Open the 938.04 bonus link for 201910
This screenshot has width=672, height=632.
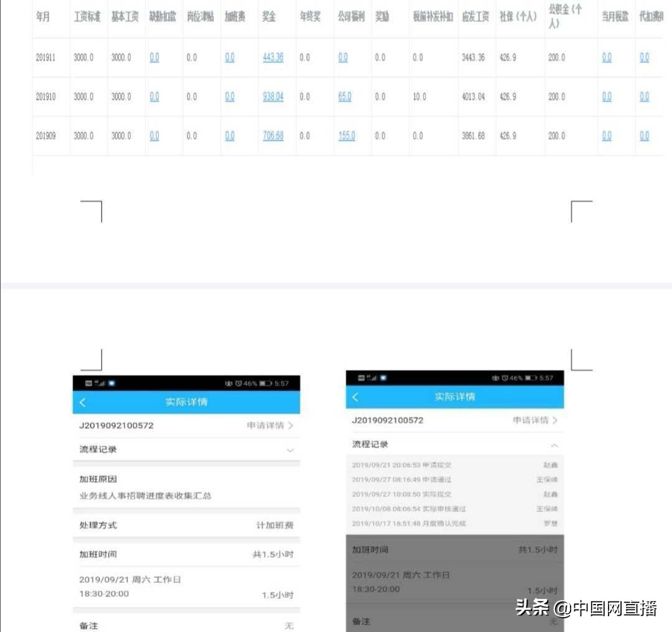coord(273,97)
